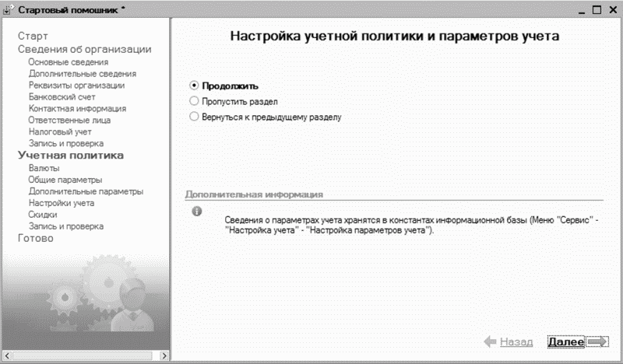Open Контактная информация step
Screen dimensions: 623x364
(77, 108)
